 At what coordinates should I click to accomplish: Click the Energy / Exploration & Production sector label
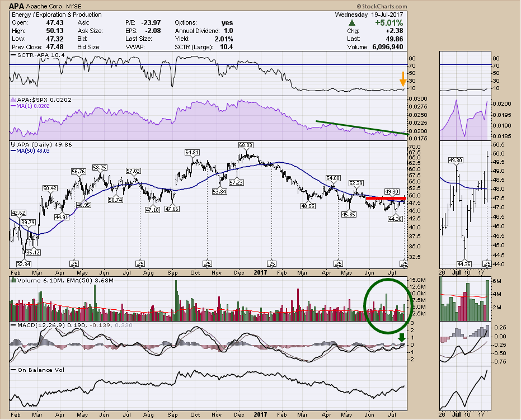pos(57,15)
